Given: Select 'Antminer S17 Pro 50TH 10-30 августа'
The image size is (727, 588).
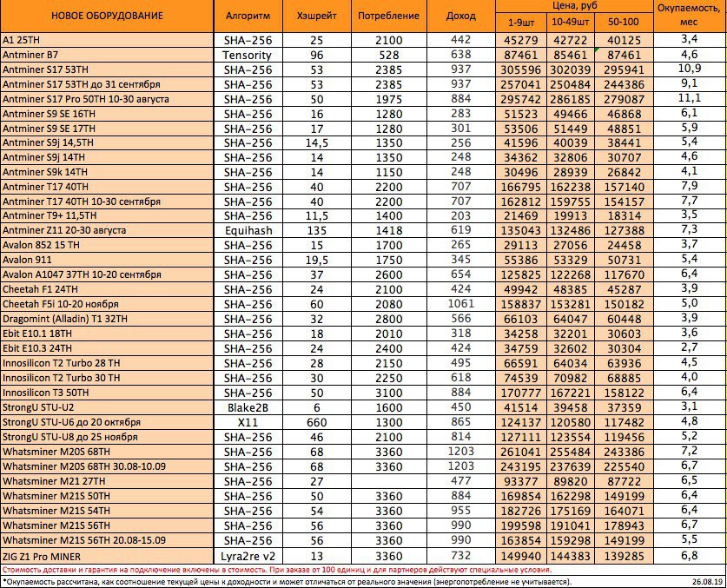Looking at the screenshot, I should [x=107, y=99].
